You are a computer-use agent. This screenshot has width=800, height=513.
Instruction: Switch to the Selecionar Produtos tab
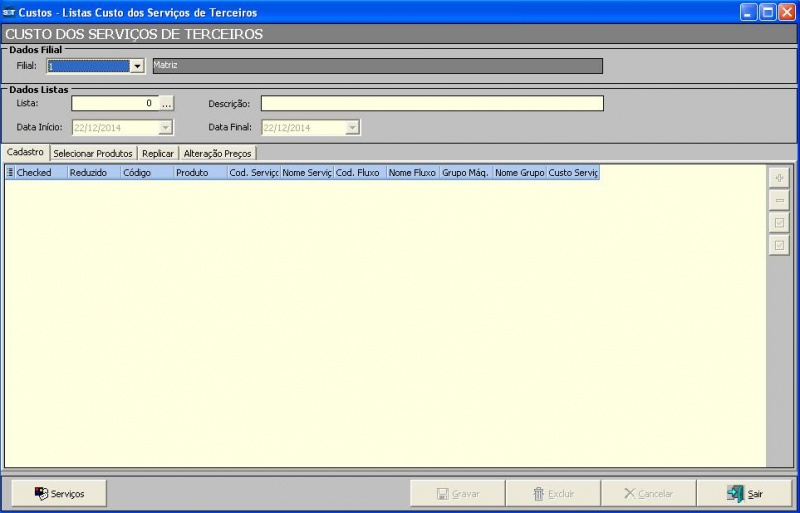tap(93, 153)
